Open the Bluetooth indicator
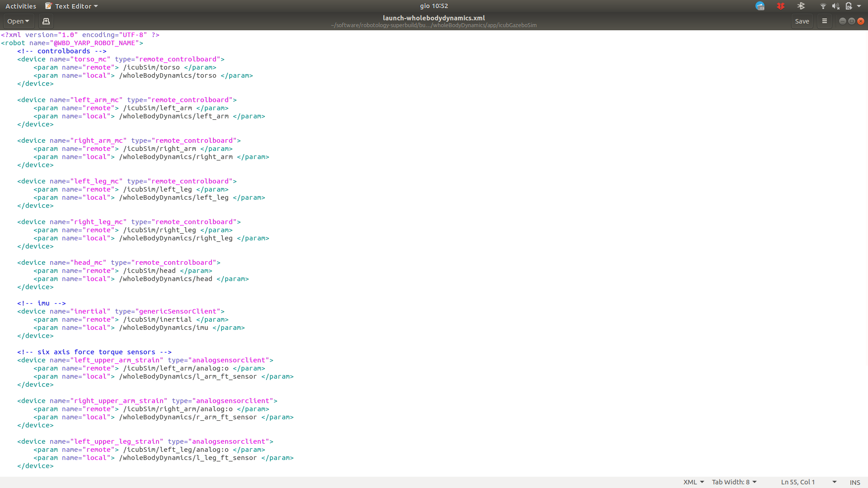This screenshot has height=488, width=868. (x=801, y=6)
